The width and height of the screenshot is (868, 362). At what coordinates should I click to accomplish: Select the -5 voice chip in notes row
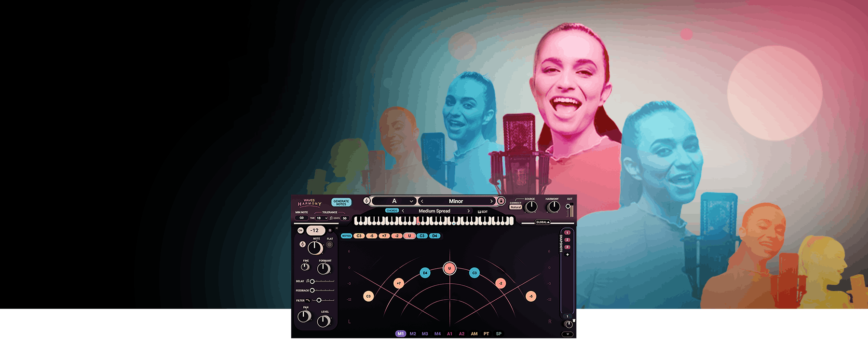(371, 236)
